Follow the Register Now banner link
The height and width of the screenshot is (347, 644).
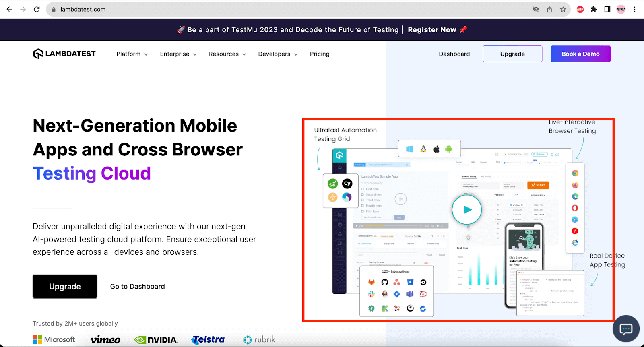coord(432,30)
